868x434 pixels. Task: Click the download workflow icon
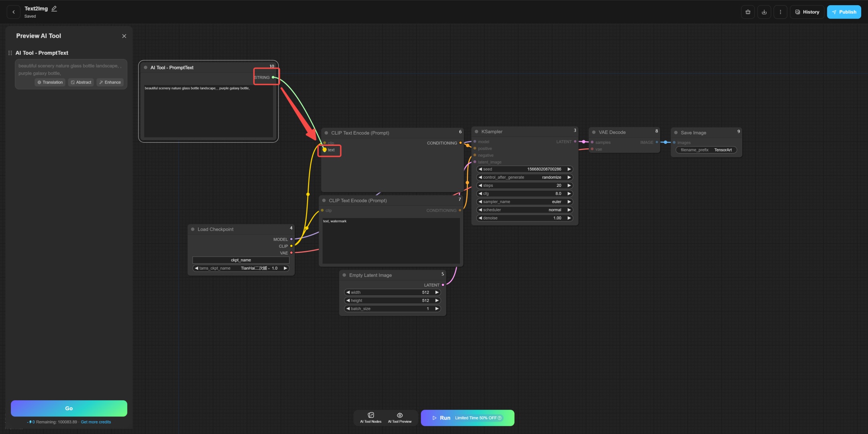tap(764, 12)
